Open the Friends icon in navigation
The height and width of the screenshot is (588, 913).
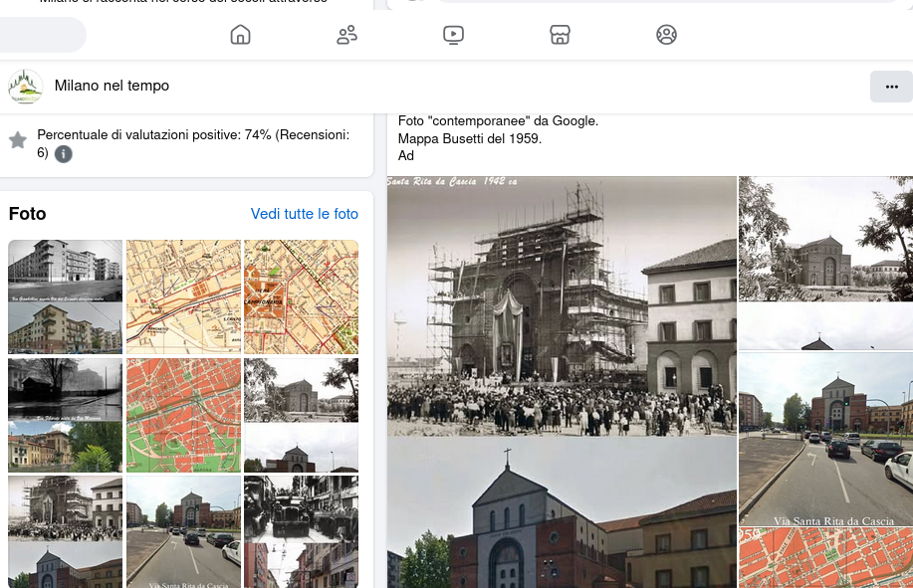tap(346, 35)
